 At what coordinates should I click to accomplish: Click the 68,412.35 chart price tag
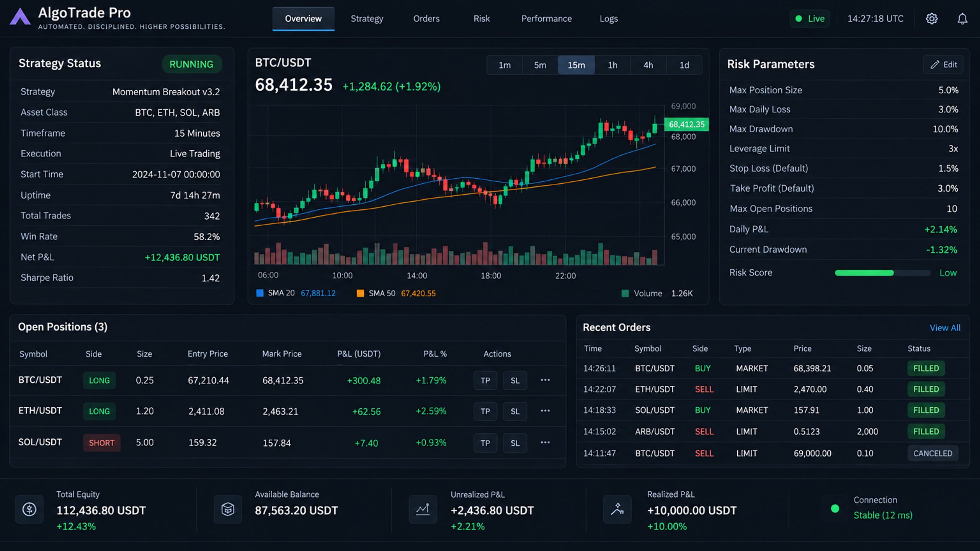[x=686, y=124]
